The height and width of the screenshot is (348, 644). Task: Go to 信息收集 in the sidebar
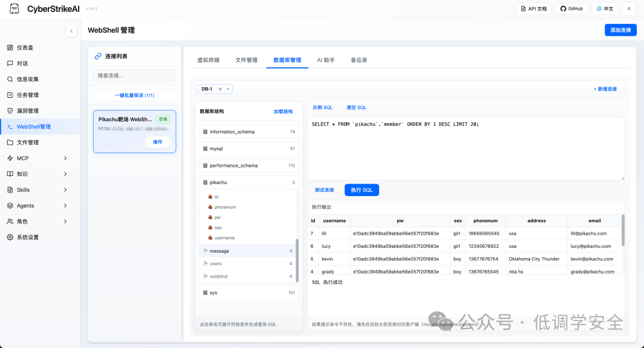pyautogui.click(x=40, y=79)
